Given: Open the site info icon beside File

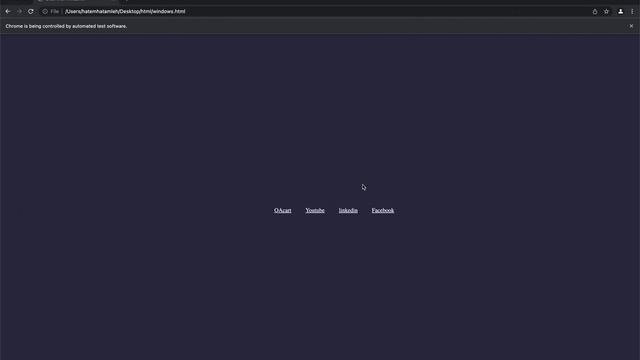Looking at the screenshot, I should pyautogui.click(x=45, y=11).
